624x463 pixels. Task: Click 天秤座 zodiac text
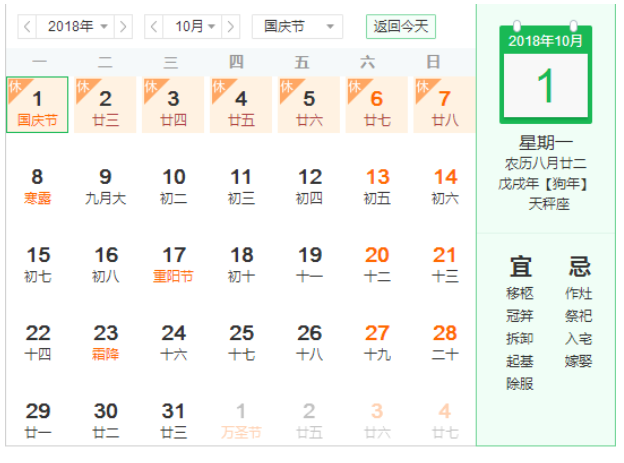click(549, 204)
